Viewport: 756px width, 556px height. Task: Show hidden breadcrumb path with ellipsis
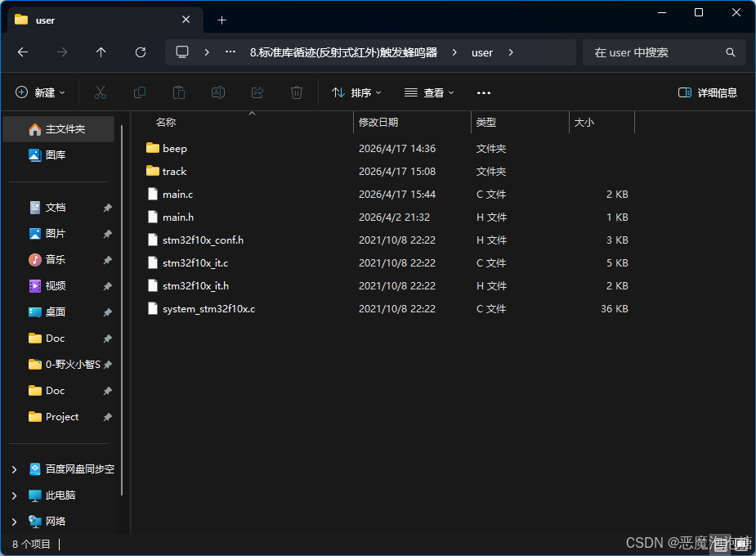pos(230,52)
